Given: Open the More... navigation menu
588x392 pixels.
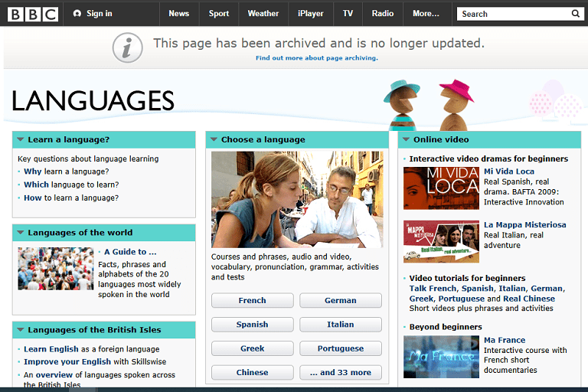Looking at the screenshot, I should [x=426, y=14].
